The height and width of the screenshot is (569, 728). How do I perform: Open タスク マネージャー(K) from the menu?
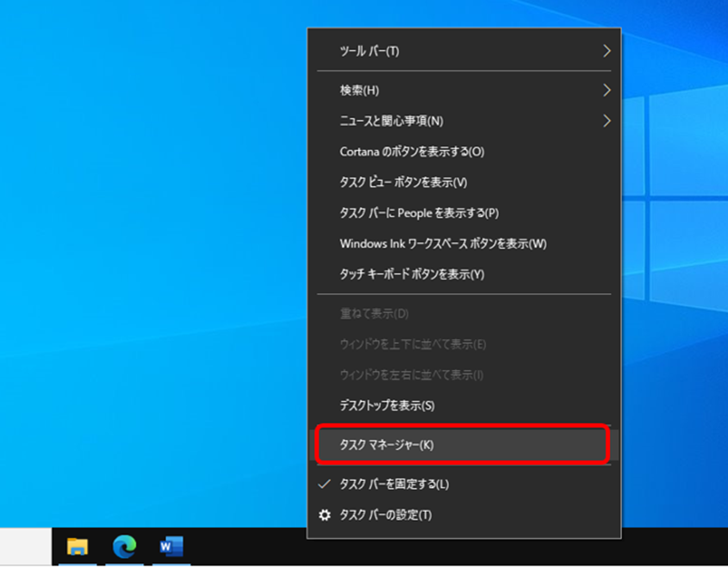464,445
